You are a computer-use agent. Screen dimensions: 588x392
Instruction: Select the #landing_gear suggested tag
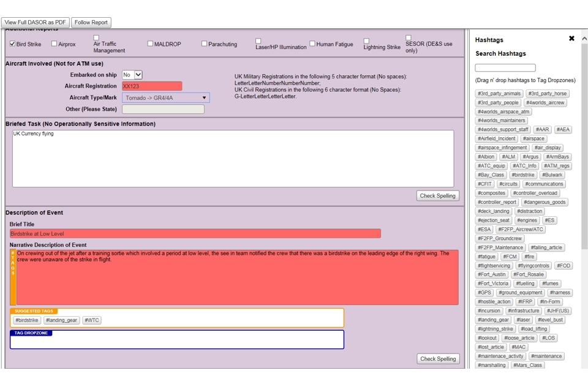62,320
